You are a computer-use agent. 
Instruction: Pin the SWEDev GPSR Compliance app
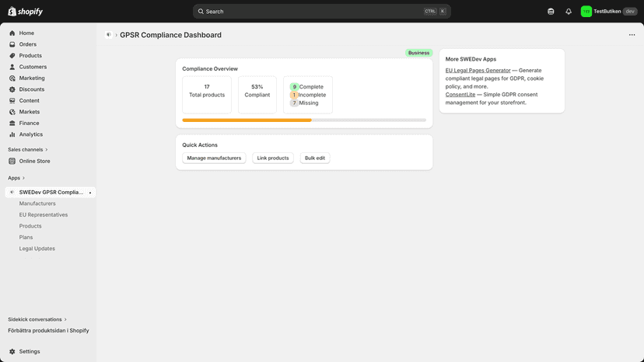point(90,193)
